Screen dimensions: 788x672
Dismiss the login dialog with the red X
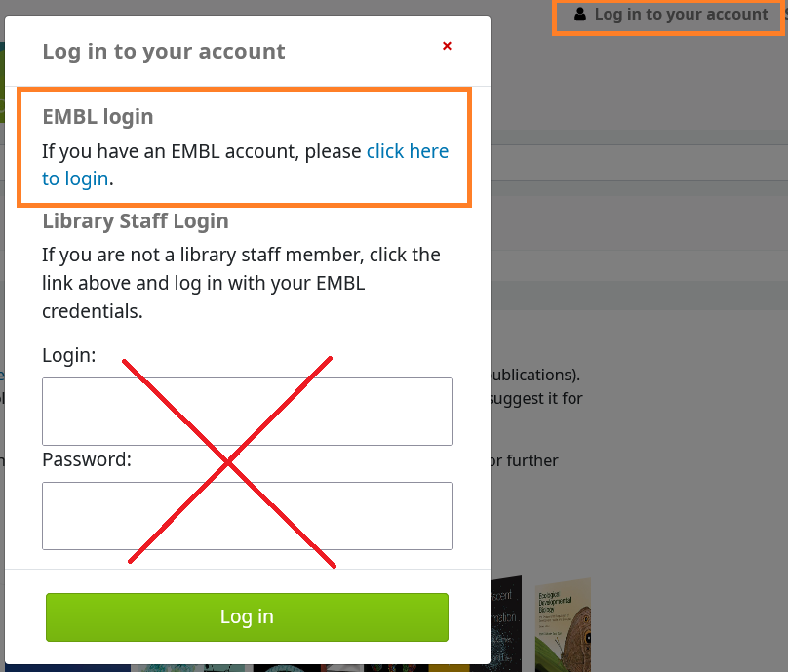click(x=447, y=46)
